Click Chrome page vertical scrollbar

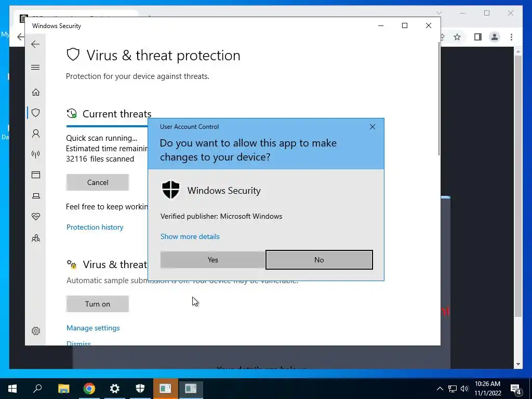[518, 186]
